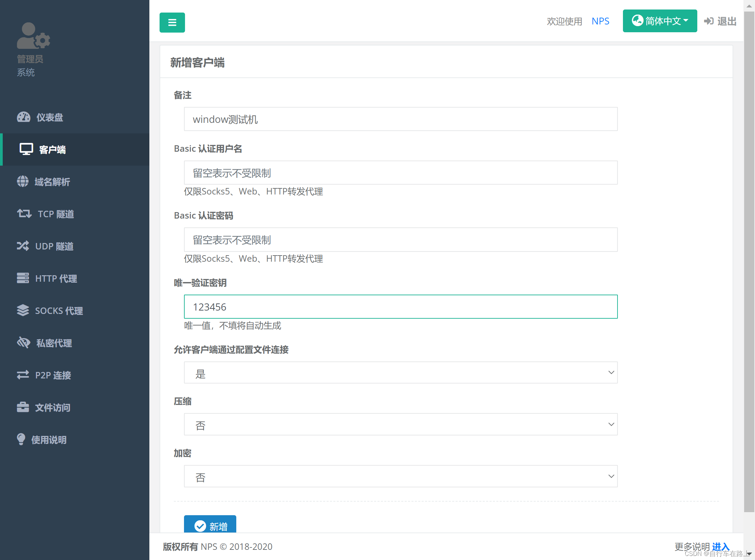Go to UDP 隧道 page
The width and height of the screenshot is (755, 560).
point(75,246)
